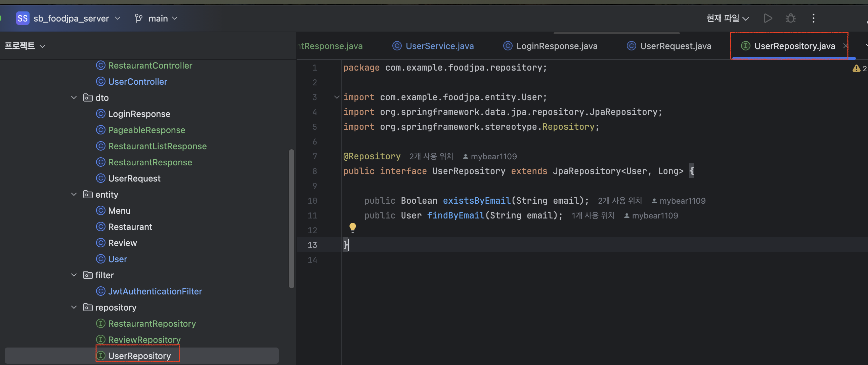The image size is (868, 365).
Task: Close the UserRepository.java tab
Action: (845, 46)
